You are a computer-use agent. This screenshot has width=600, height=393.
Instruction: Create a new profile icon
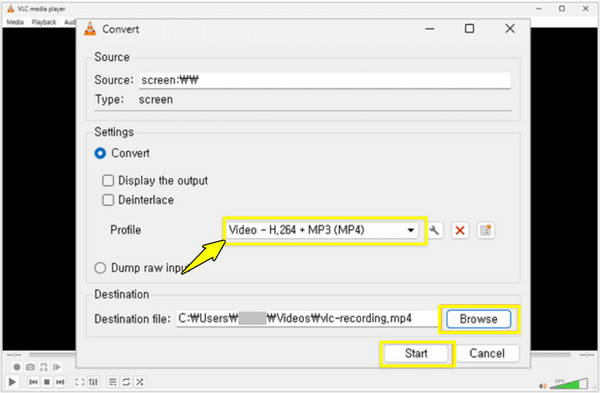point(486,230)
